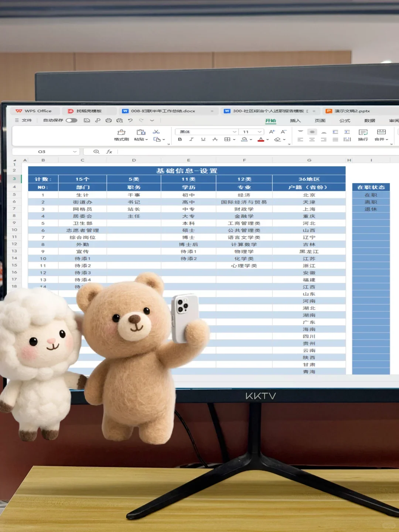
Task: Click the zoom magnifier icon in formula bar
Action: [96, 151]
